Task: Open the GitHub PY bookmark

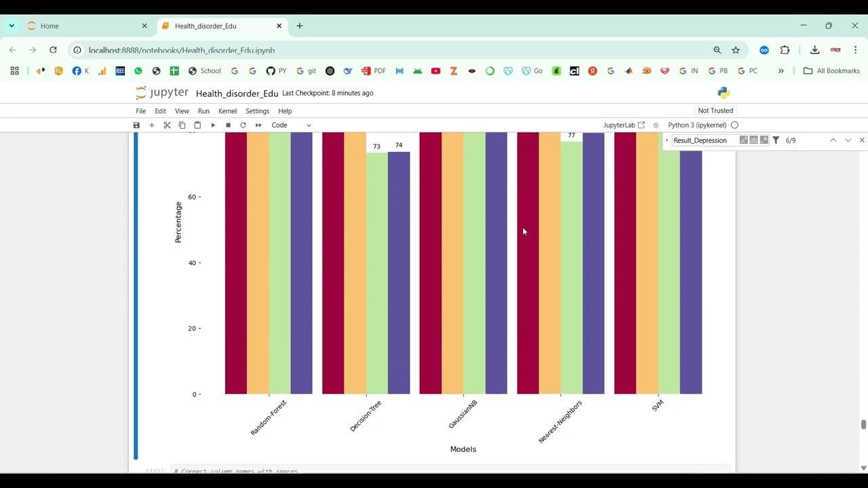Action: pyautogui.click(x=276, y=70)
